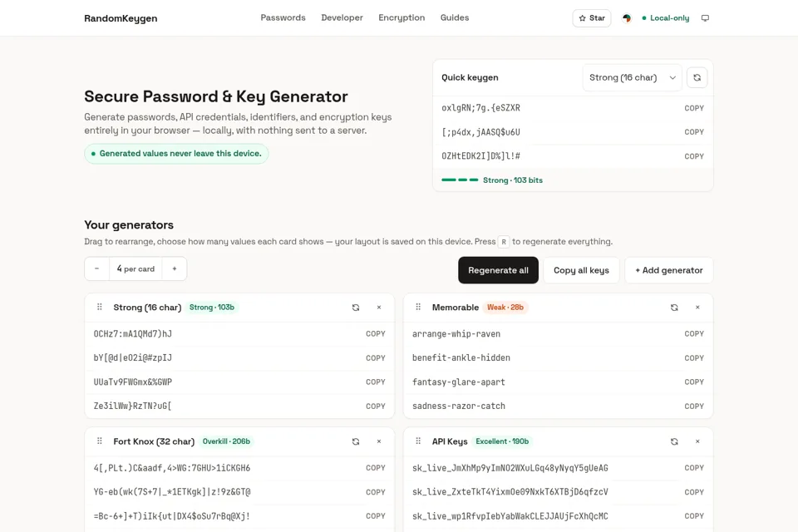Image resolution: width=798 pixels, height=532 pixels.
Task: Open the Guides menu
Action: 455,17
